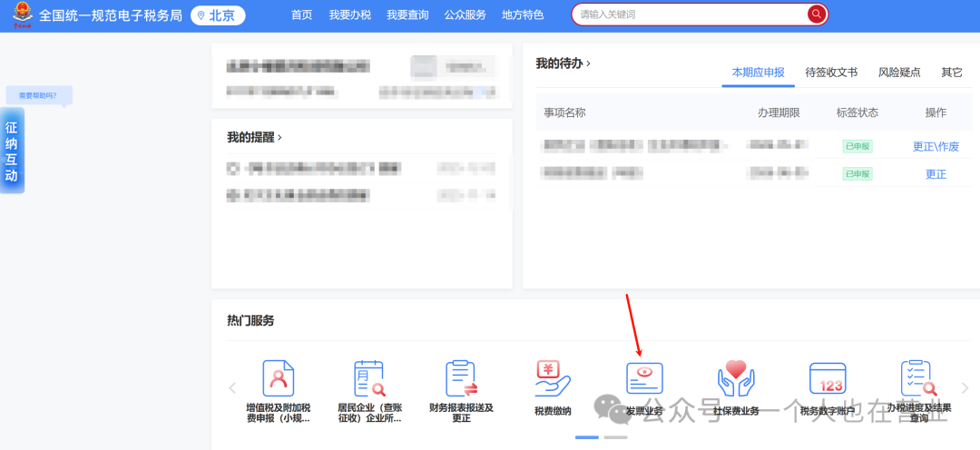The height and width of the screenshot is (450, 980).
Task: Click the 事项名称 column header
Action: [564, 112]
